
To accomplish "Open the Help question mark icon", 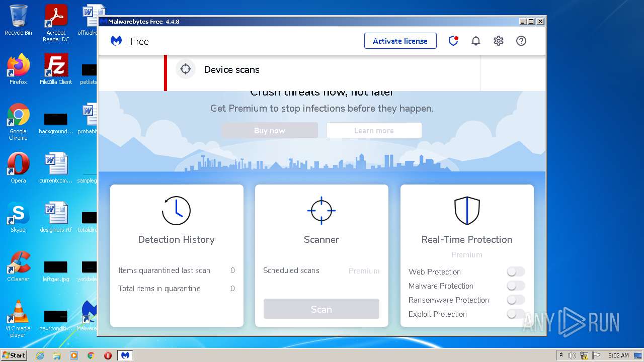I will pyautogui.click(x=521, y=41).
